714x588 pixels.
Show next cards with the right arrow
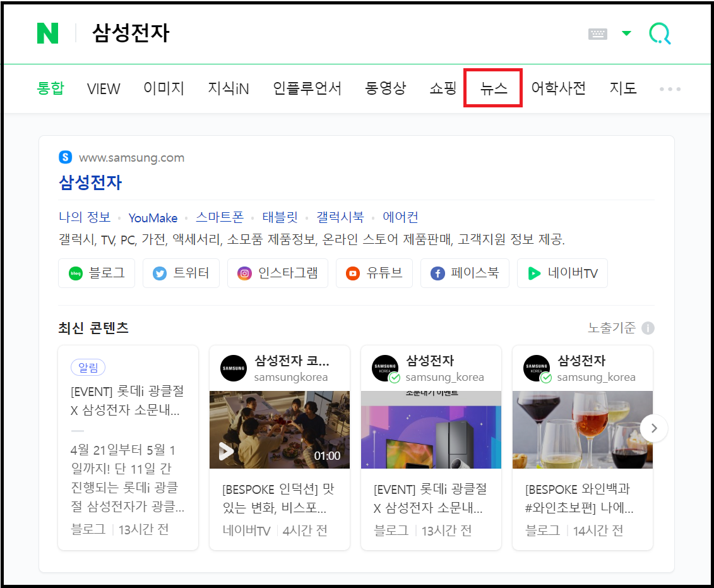point(654,428)
